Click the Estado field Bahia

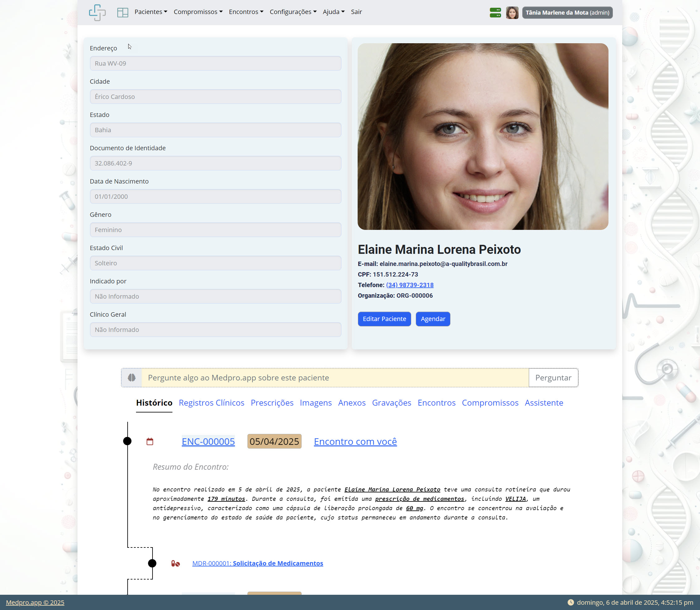point(215,130)
